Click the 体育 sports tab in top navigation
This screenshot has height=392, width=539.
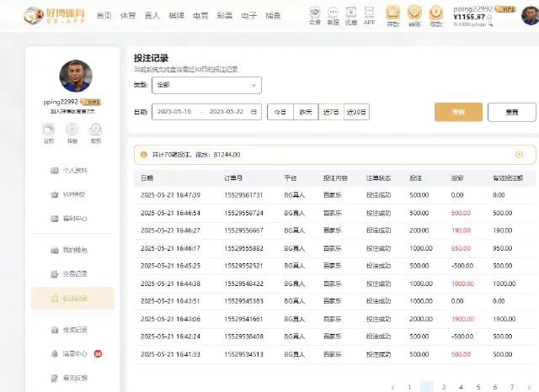click(x=128, y=15)
